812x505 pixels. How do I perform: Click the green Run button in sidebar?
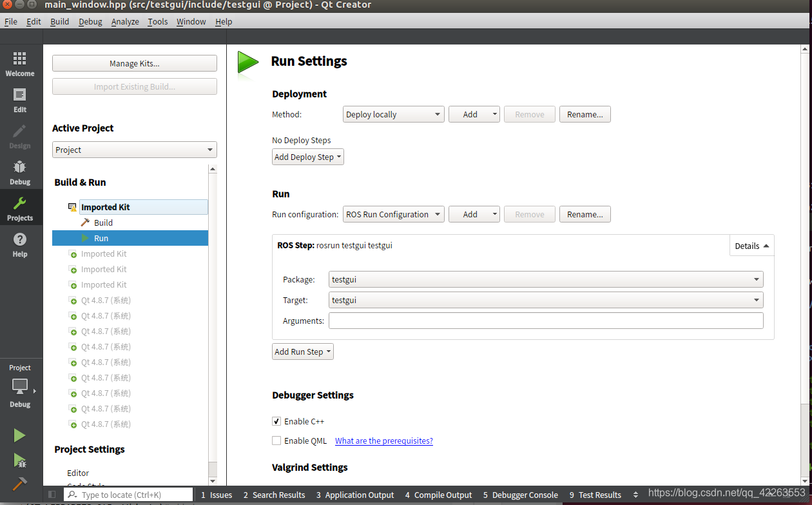[20, 435]
